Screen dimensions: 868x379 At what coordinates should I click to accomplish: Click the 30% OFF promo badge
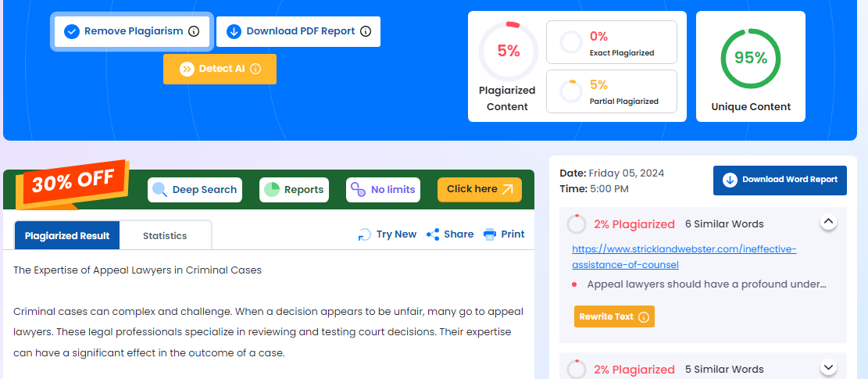pos(73,185)
